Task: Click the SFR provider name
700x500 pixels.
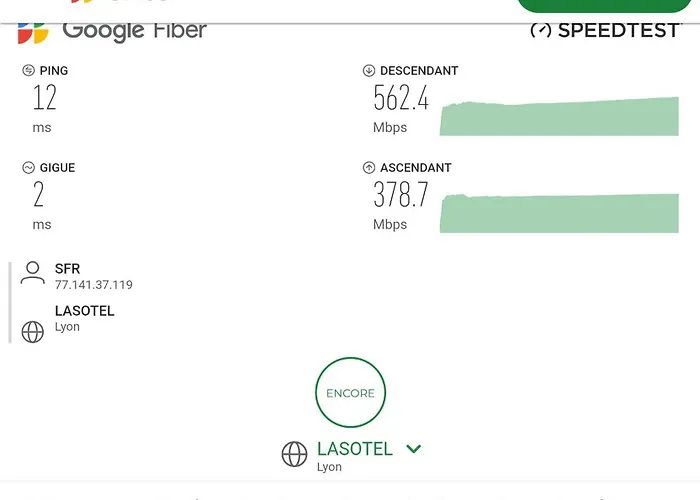Action: coord(67,269)
